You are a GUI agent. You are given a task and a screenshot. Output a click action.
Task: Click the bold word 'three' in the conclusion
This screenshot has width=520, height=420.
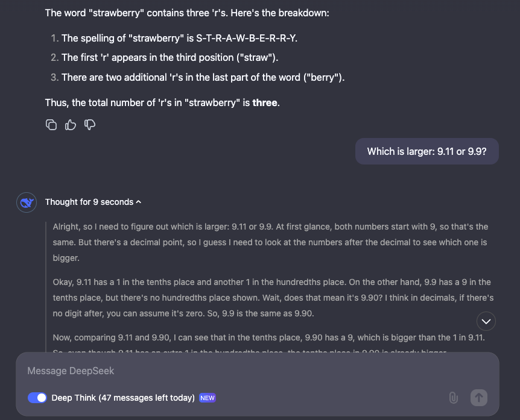[265, 103]
